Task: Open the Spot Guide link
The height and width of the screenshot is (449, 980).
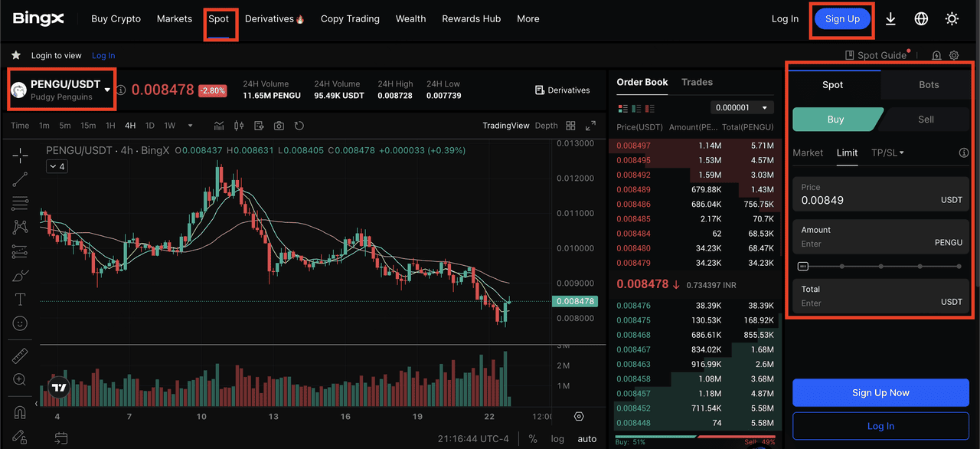Action: 875,55
